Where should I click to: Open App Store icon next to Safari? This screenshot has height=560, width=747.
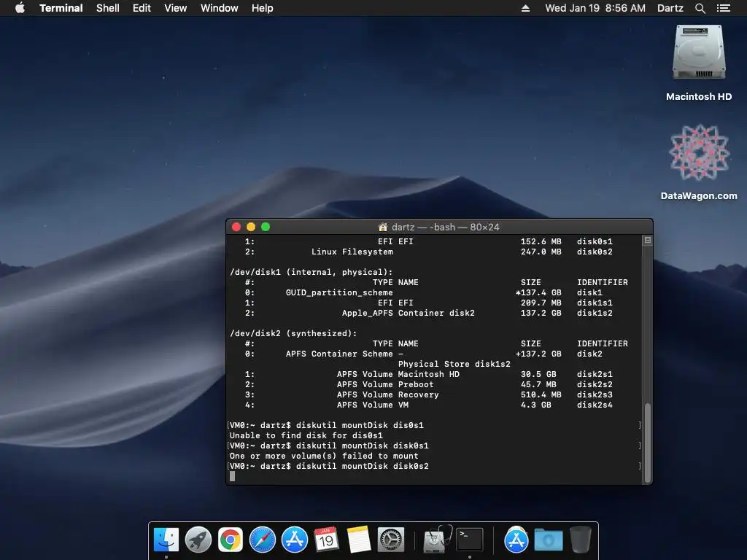(x=295, y=540)
